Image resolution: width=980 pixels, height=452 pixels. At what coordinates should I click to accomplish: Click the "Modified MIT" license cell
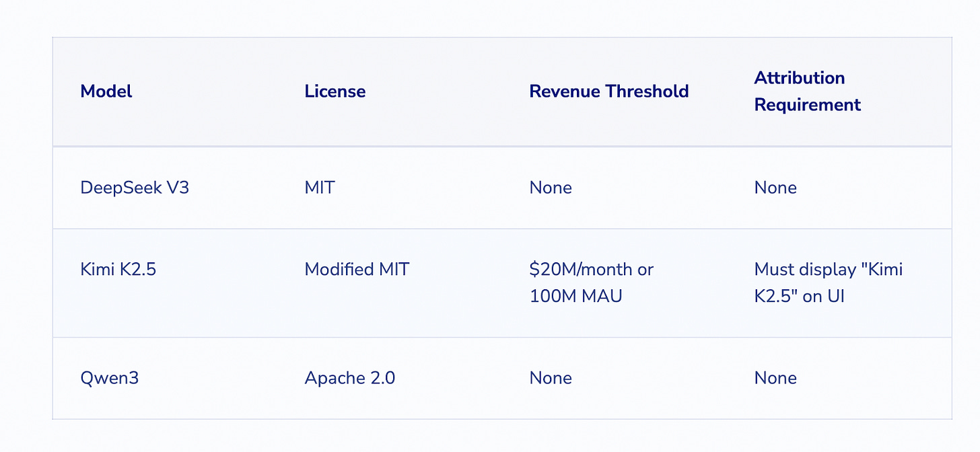pyautogui.click(x=357, y=270)
